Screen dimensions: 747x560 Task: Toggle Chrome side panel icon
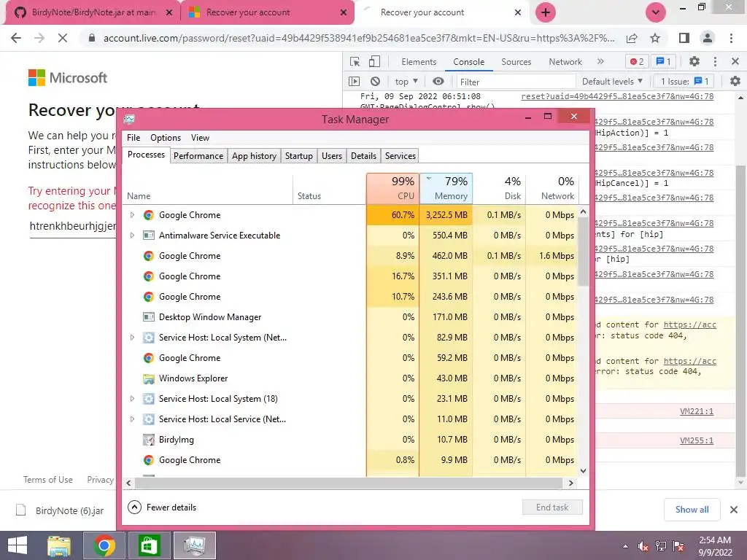[684, 38]
